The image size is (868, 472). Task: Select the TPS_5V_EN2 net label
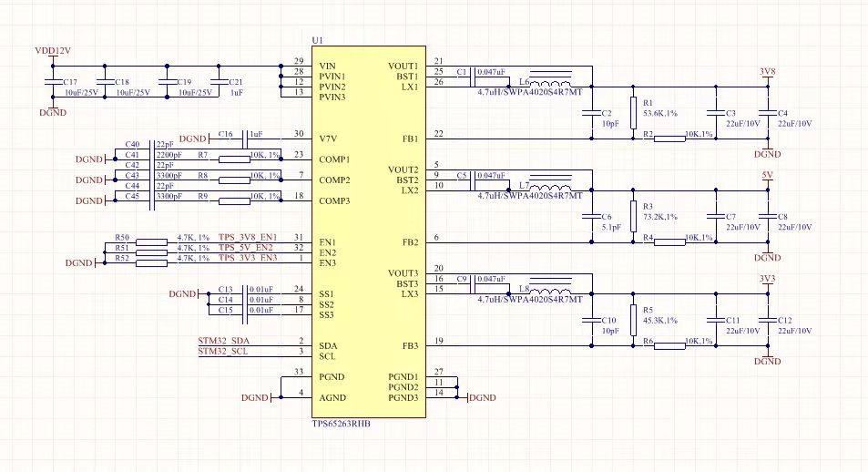(x=245, y=248)
